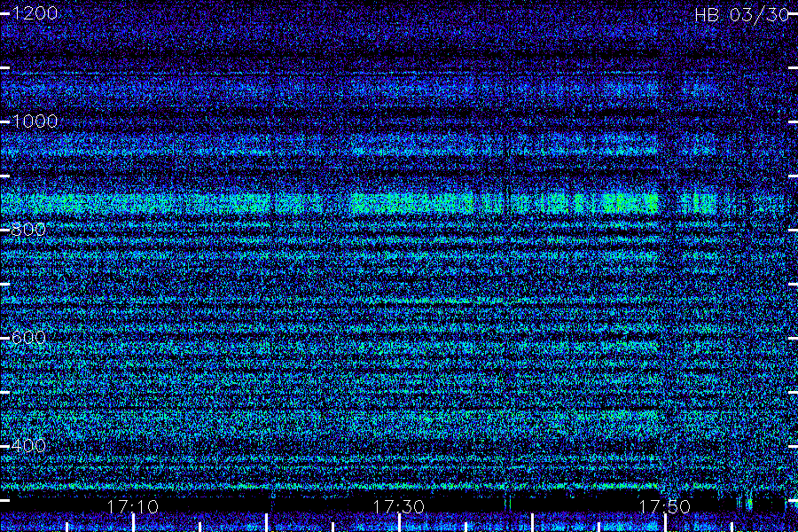Click the 17:30 time axis label
Image resolution: width=798 pixels, height=532 pixels.
[398, 506]
